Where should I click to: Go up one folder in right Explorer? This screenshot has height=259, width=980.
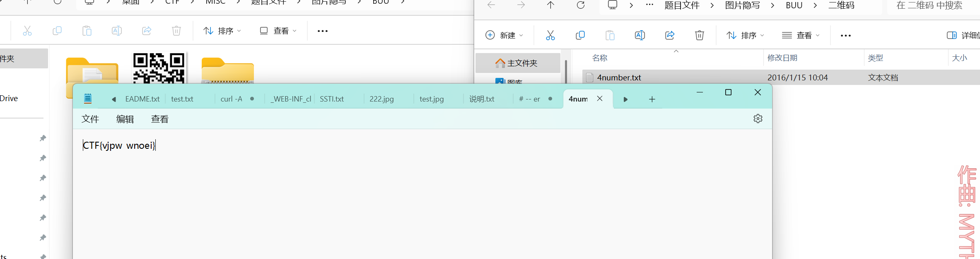point(550,5)
